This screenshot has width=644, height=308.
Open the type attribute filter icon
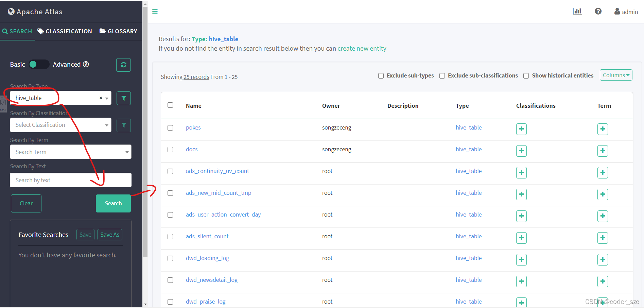coord(124,98)
